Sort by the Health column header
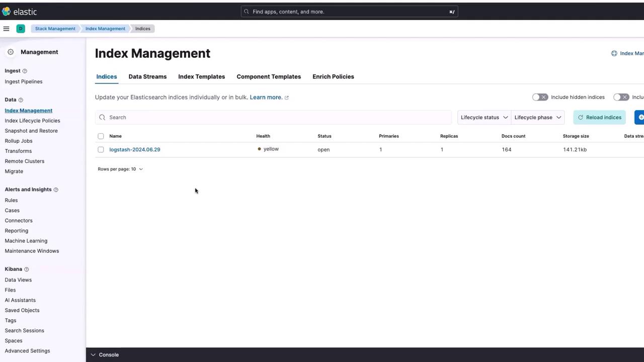This screenshot has width=644, height=362. pos(263,136)
